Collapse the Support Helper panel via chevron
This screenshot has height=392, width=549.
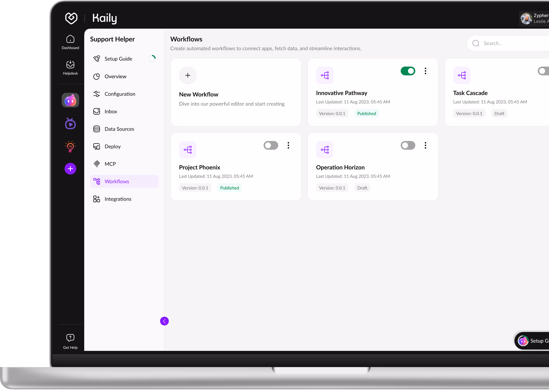[164, 321]
